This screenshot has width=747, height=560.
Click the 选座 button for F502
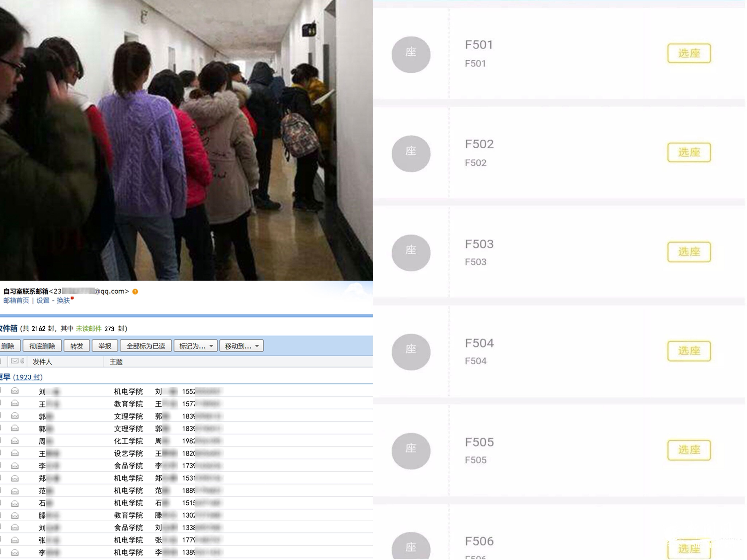click(689, 153)
